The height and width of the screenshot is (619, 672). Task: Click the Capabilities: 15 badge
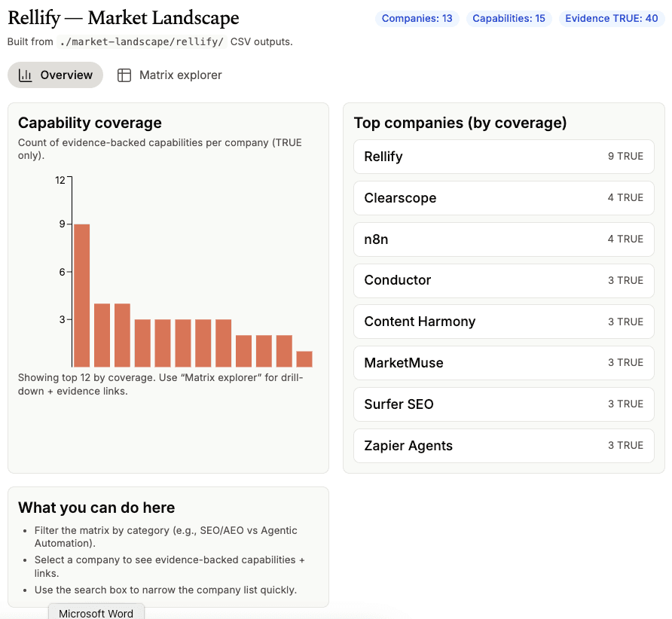click(x=509, y=18)
